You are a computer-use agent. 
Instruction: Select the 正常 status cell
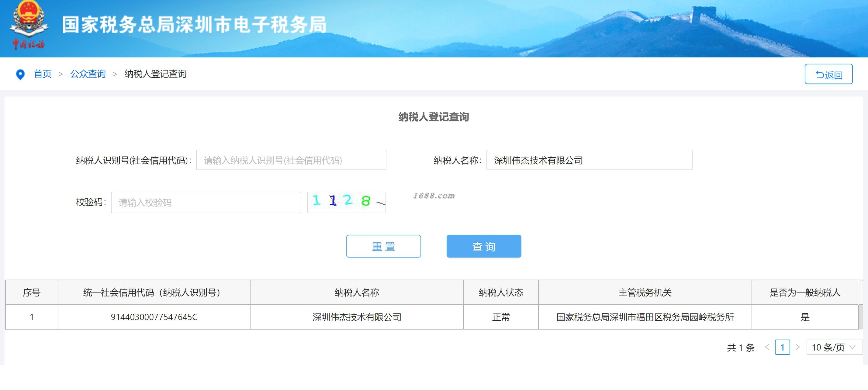(501, 317)
